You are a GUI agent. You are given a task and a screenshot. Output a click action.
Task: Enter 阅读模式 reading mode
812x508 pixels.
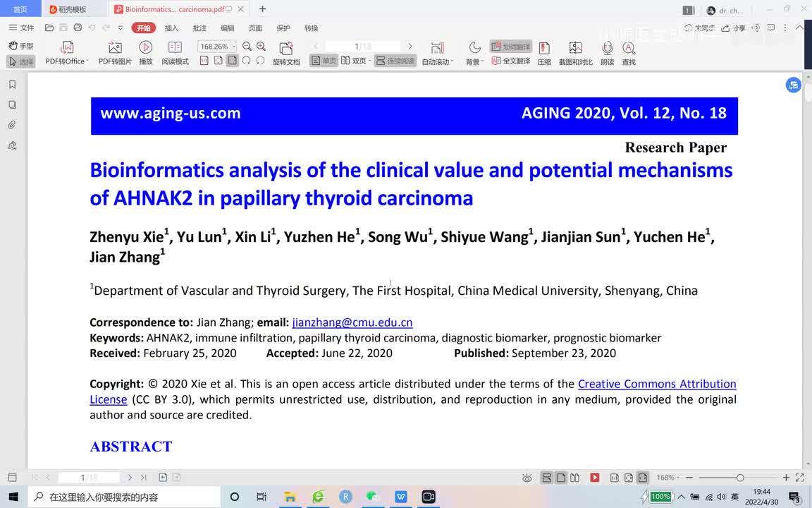point(175,53)
